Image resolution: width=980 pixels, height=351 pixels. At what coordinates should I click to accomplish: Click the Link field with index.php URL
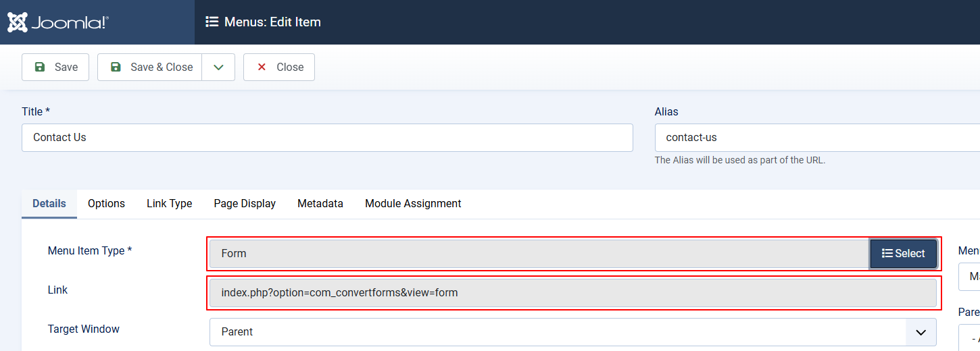coord(572,293)
